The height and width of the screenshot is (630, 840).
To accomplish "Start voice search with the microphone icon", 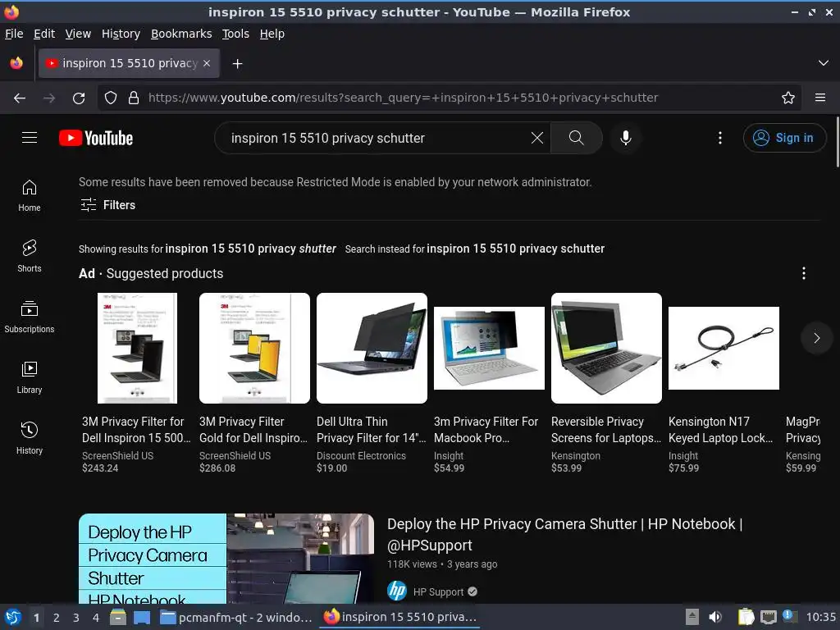I will tap(625, 138).
